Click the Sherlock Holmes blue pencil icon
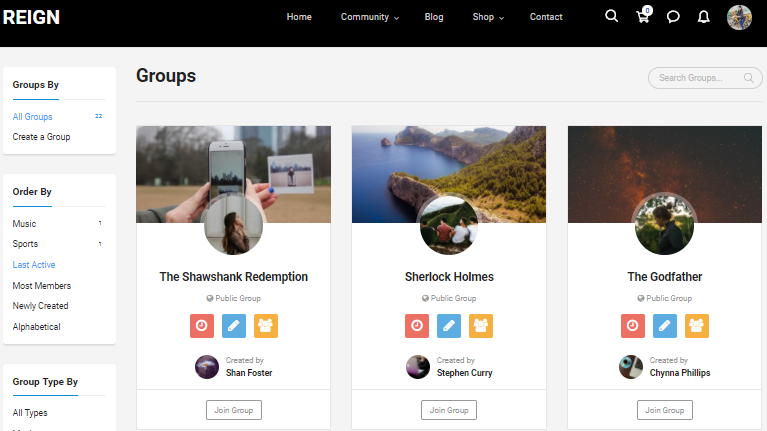Image resolution: width=767 pixels, height=431 pixels. [x=449, y=326]
